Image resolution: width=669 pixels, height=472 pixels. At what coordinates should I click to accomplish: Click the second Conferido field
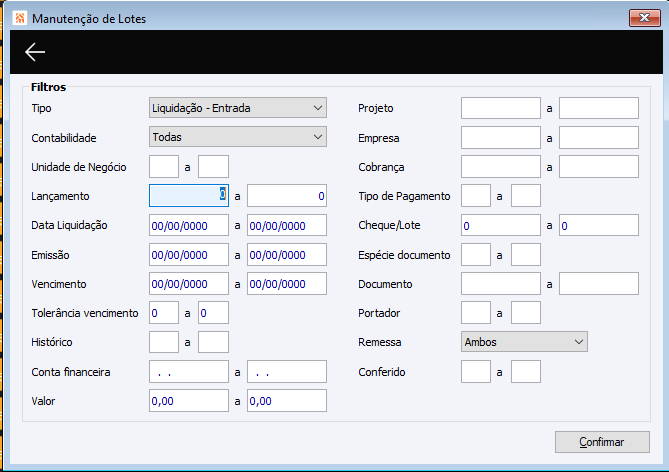point(526,371)
